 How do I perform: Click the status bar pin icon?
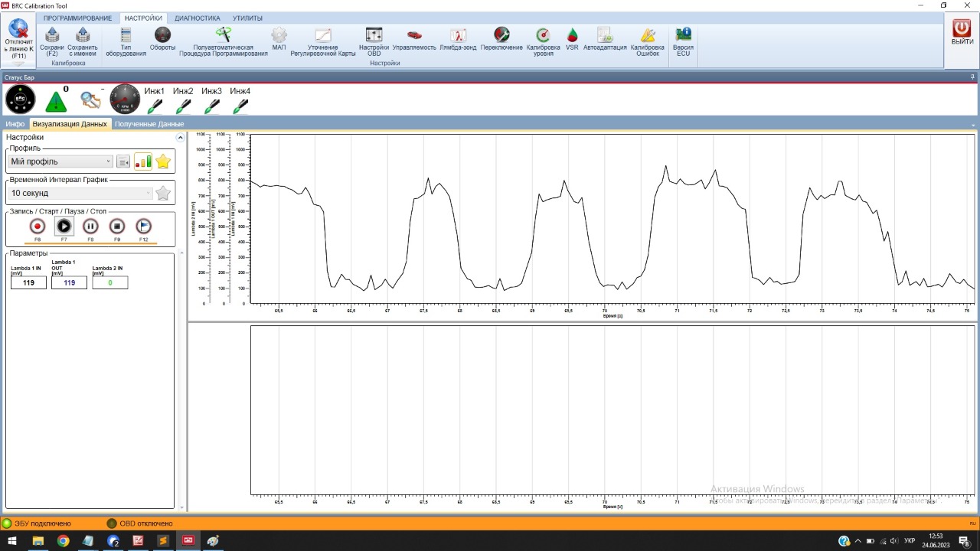972,77
